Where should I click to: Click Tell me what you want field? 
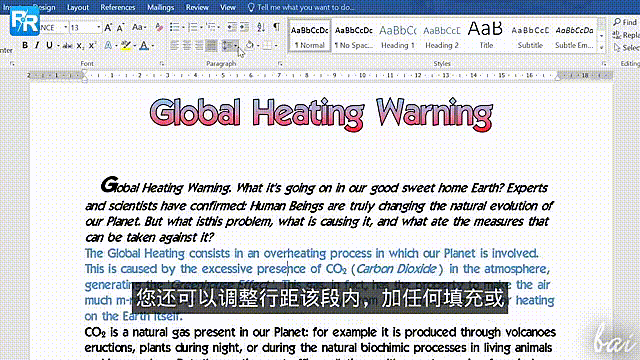coord(306,7)
